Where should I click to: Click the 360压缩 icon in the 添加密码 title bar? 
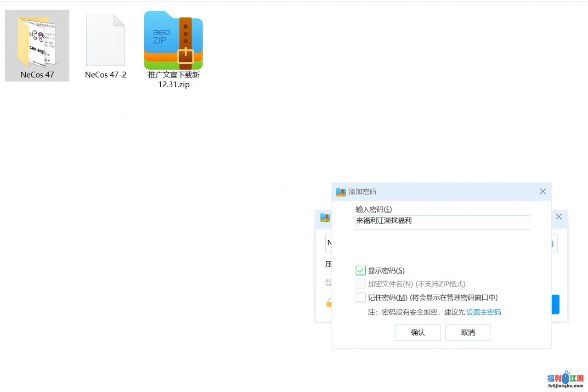point(340,191)
